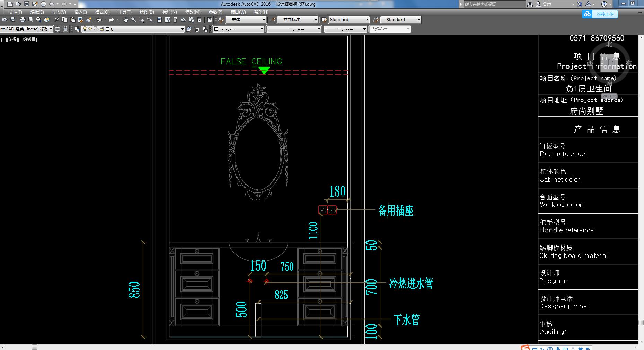Open Workspace Settings gear icon

[58, 29]
